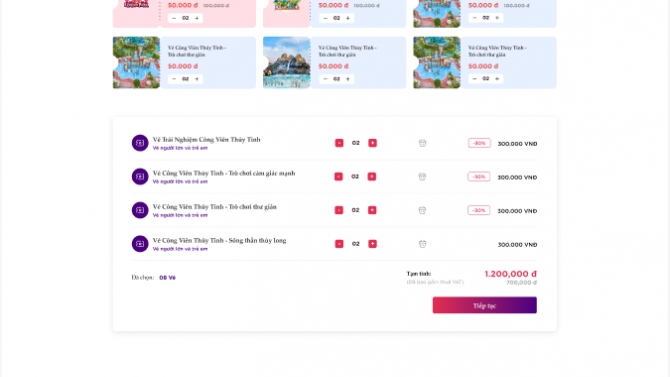The width and height of the screenshot is (670, 377).
Task: Decrease quantity for Sóng thần thủy long ticket
Action: pos(339,244)
